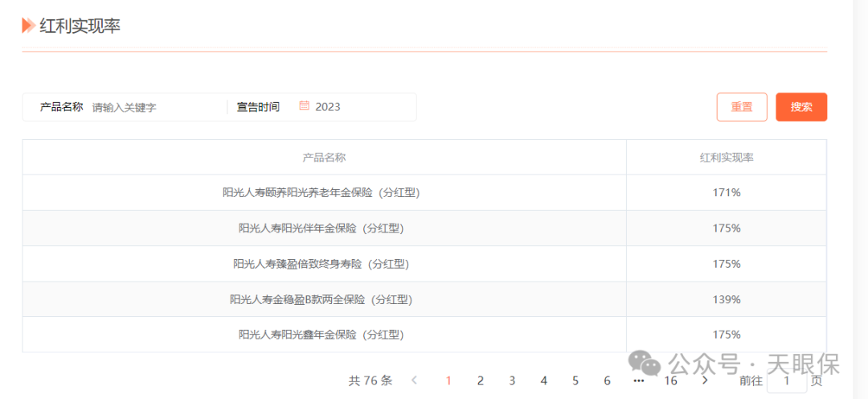
Task: Click the previous page arrow
Action: 415,380
